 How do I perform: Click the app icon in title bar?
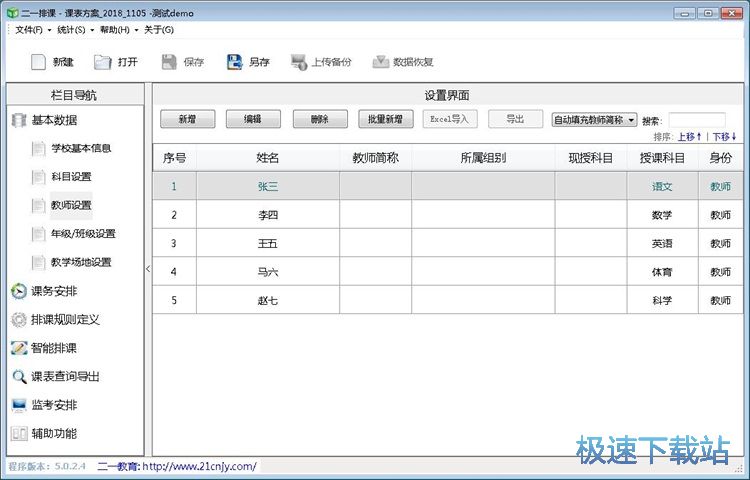(12, 13)
